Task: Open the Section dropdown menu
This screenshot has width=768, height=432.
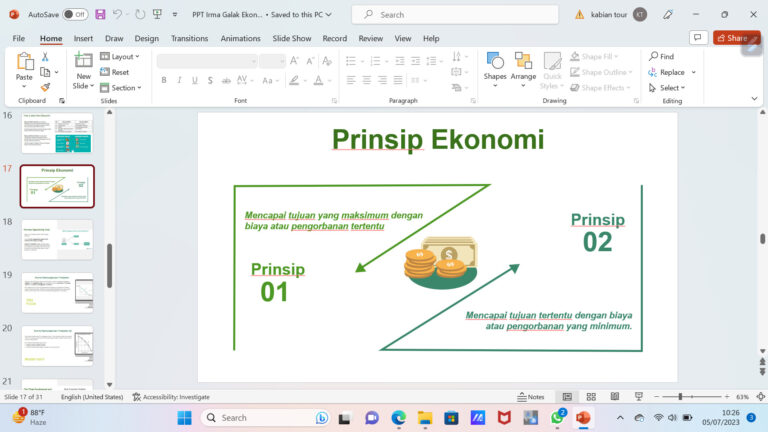Action: (x=125, y=87)
